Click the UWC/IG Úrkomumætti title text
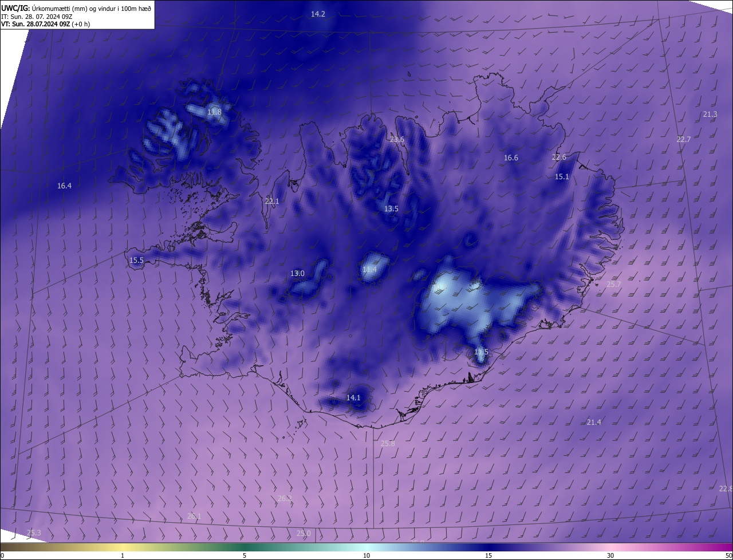This screenshot has width=733, height=560. [76, 7]
